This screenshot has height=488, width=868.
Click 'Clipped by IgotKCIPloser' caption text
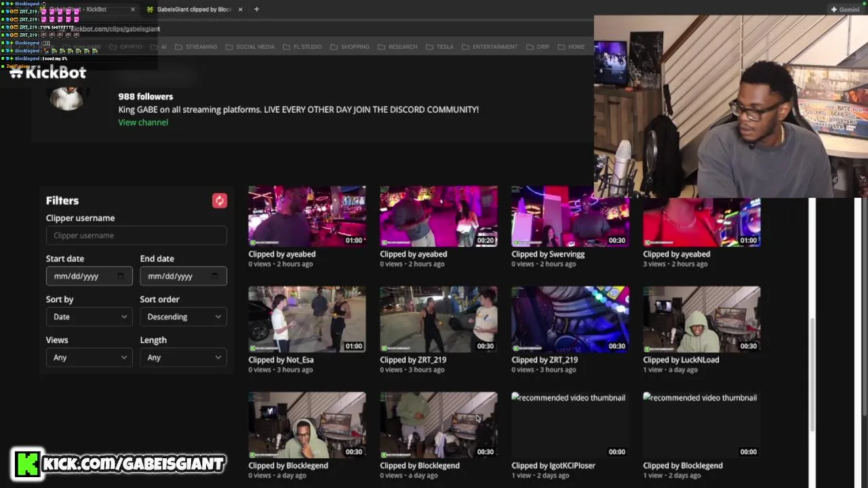tap(553, 466)
